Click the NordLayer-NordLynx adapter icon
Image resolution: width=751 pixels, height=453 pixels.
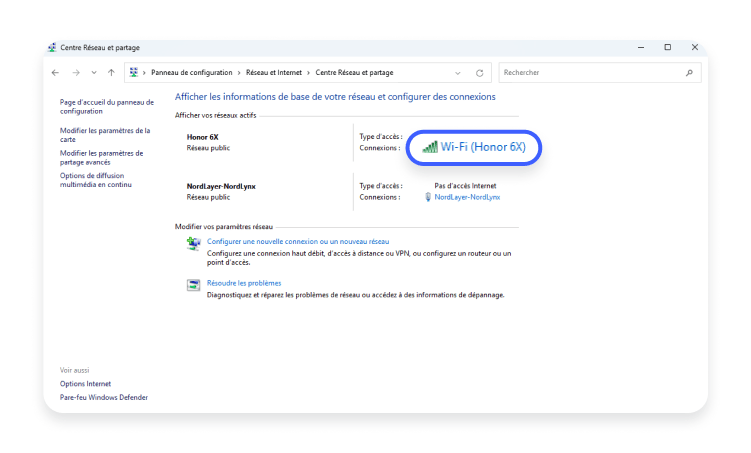pyautogui.click(x=428, y=197)
